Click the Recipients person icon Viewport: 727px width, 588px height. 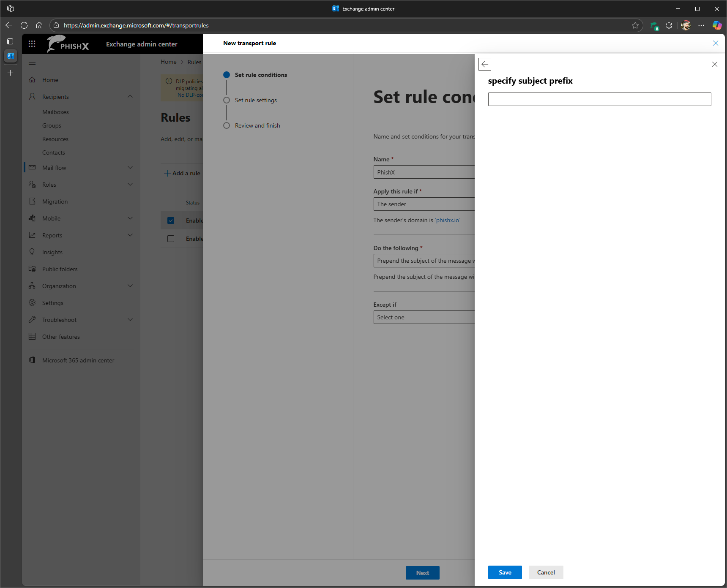(x=32, y=96)
